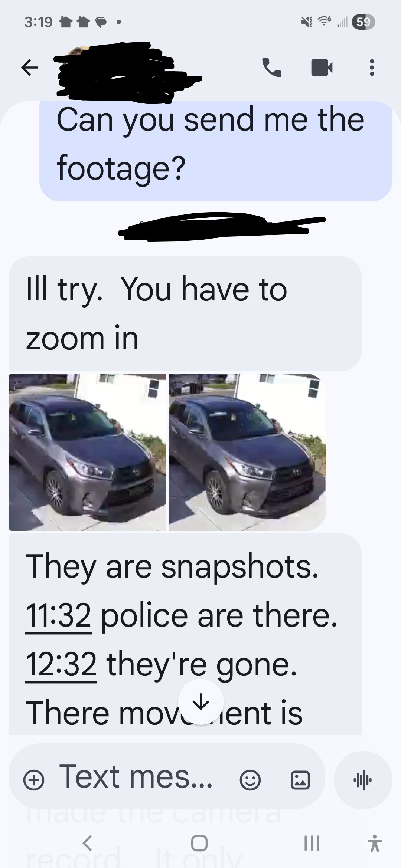Open the emoji picker smiley icon
The width and height of the screenshot is (401, 868).
tap(250, 780)
